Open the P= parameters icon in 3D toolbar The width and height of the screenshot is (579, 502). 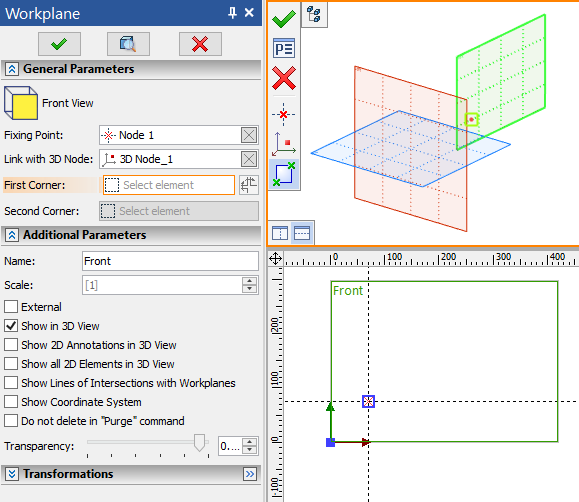284,48
